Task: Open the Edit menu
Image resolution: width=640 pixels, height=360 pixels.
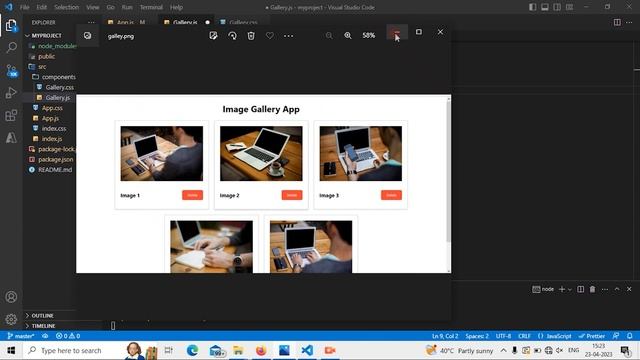Action: coord(41,7)
